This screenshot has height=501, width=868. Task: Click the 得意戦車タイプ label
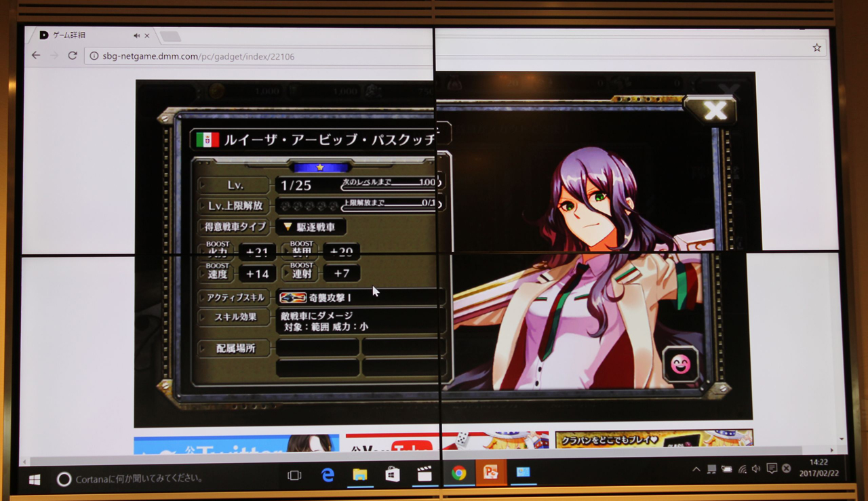click(x=235, y=227)
